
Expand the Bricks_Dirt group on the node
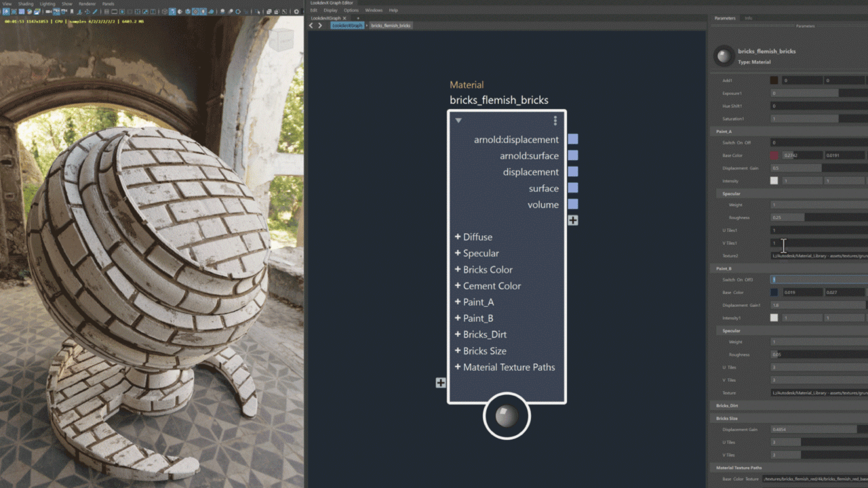tap(458, 334)
